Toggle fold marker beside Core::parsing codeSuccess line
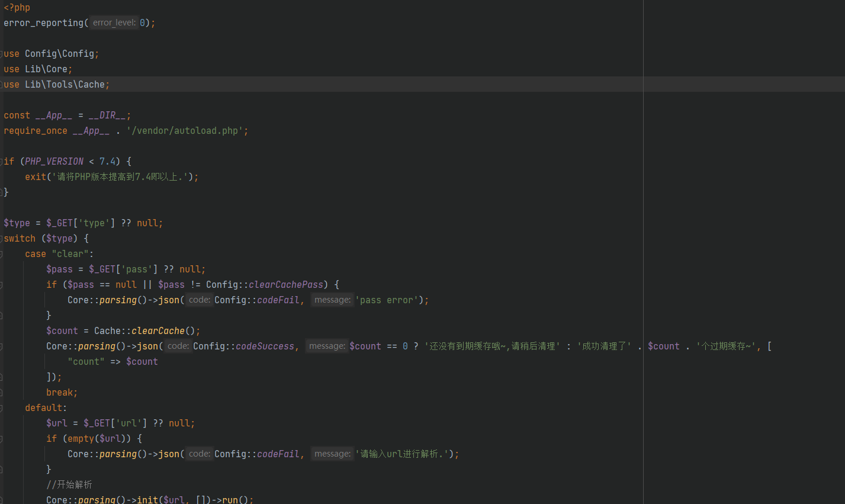The image size is (845, 504). (1, 346)
